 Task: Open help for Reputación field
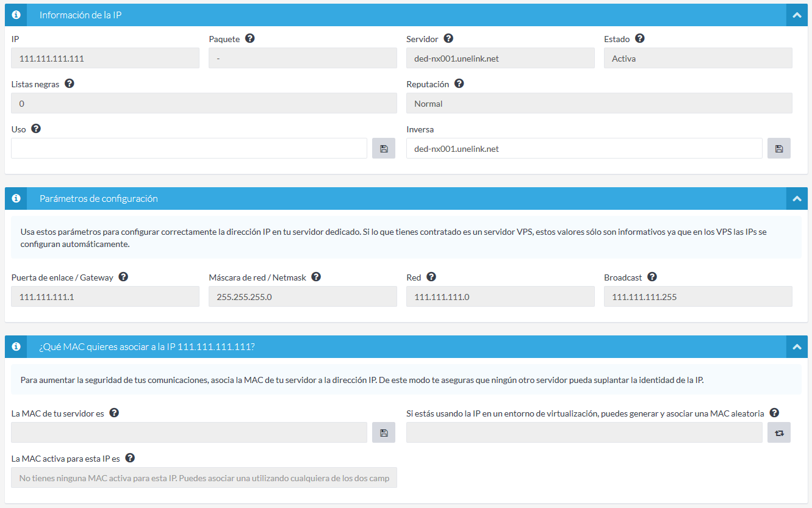pos(459,84)
